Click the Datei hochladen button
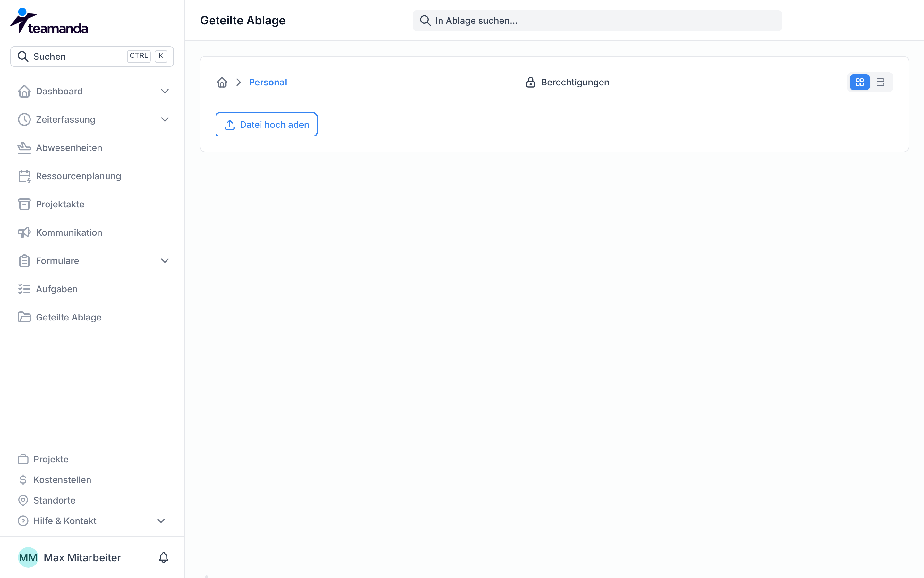 (x=267, y=125)
